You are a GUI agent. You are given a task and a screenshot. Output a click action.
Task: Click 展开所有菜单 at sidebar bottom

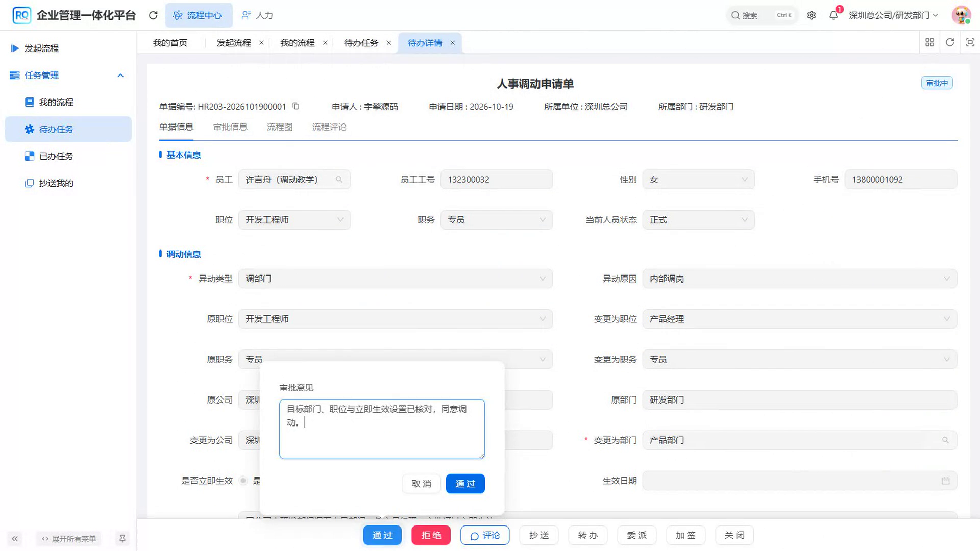[69, 539]
